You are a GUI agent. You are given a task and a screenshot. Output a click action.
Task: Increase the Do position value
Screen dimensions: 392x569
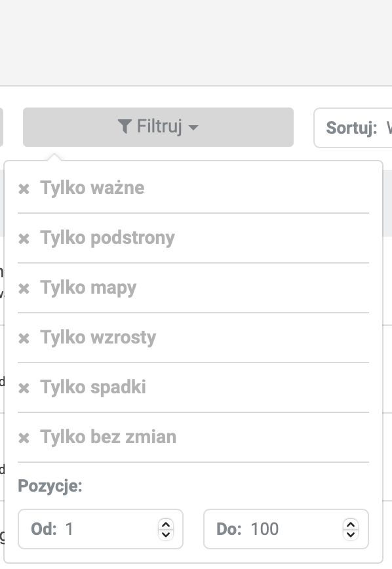click(351, 524)
